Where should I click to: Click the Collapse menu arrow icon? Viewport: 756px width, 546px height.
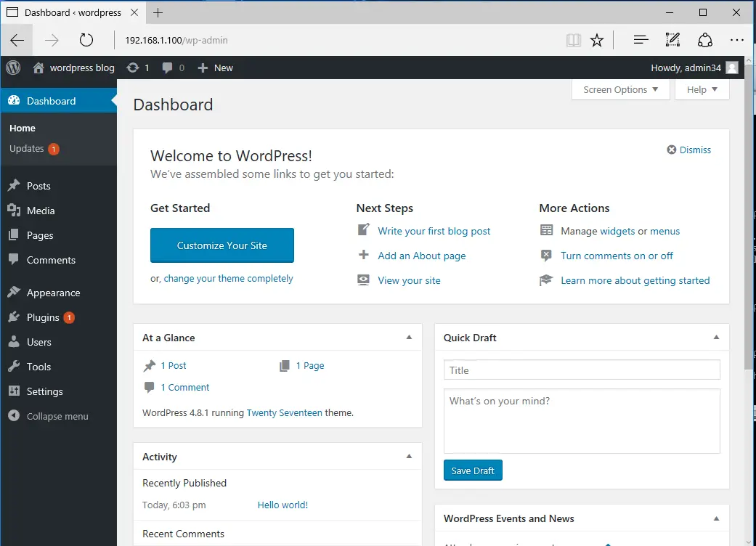(14, 415)
